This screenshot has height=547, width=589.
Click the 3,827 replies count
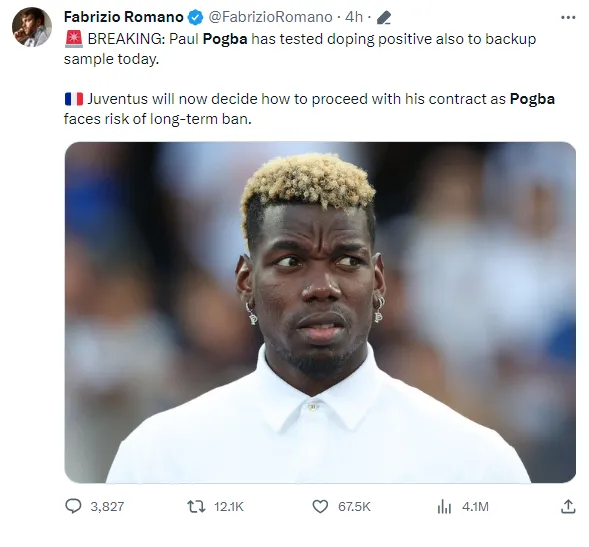[x=107, y=506]
